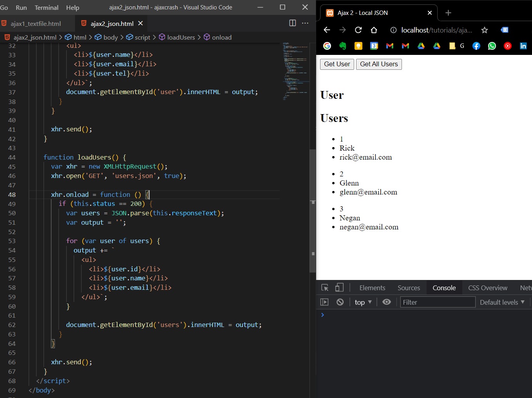Open the Drive bookmark beside the folder icon
Image resolution: width=532 pixels, height=398 pixels.
point(437,46)
